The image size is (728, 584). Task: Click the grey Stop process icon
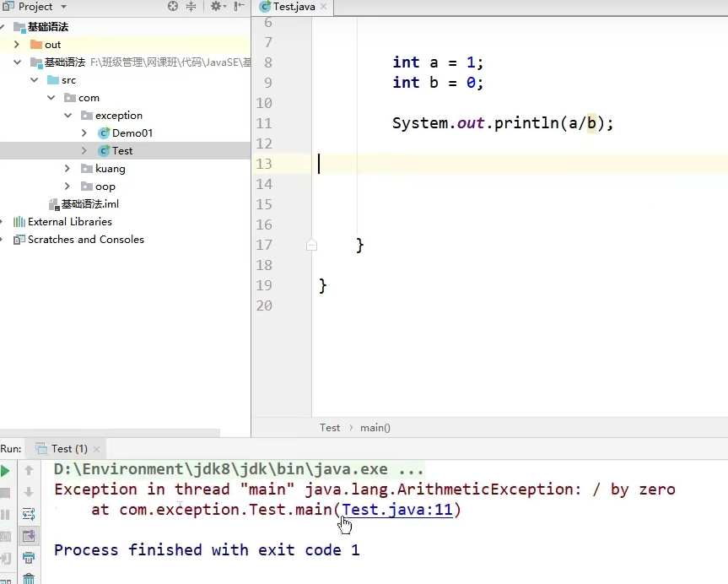click(5, 493)
